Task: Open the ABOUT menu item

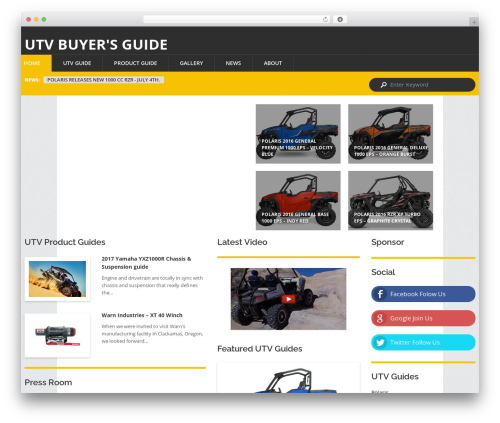Action: point(273,63)
